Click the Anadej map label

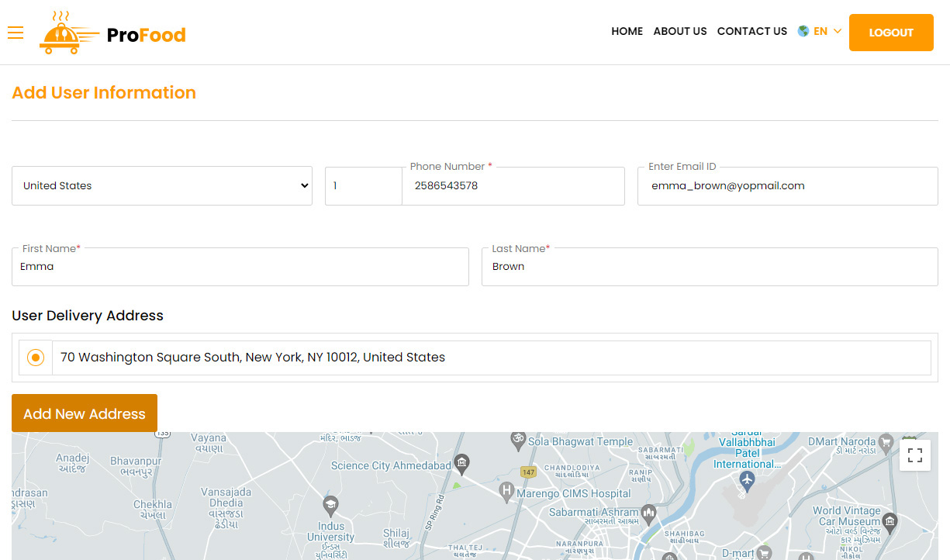coord(73,463)
